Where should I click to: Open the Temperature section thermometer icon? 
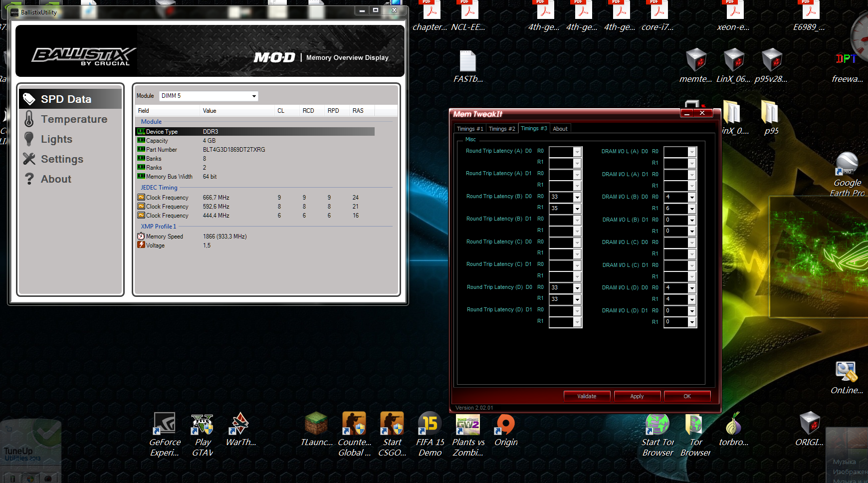pyautogui.click(x=29, y=119)
